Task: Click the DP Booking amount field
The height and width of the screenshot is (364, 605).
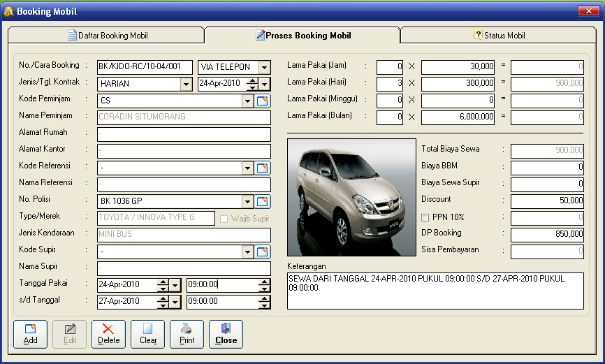Action: click(547, 235)
